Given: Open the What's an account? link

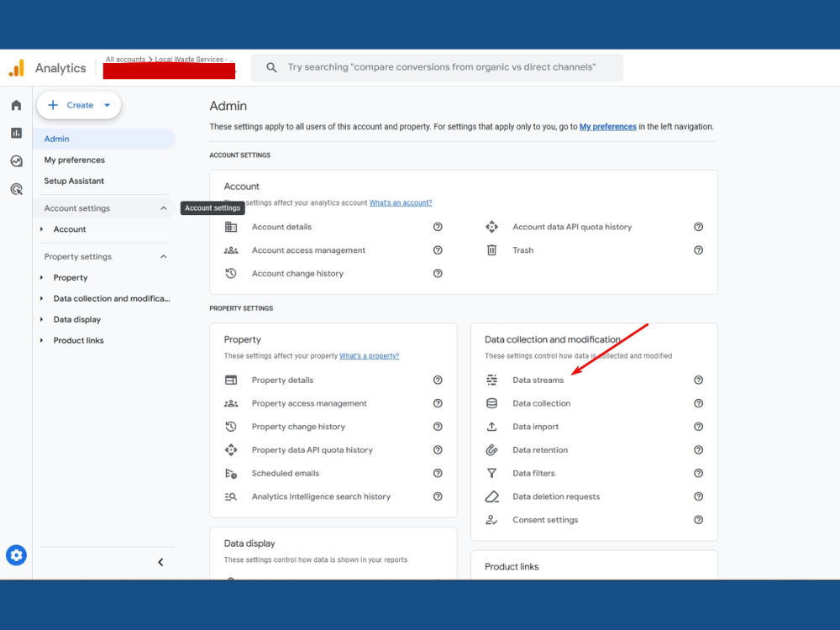Looking at the screenshot, I should click(x=400, y=202).
